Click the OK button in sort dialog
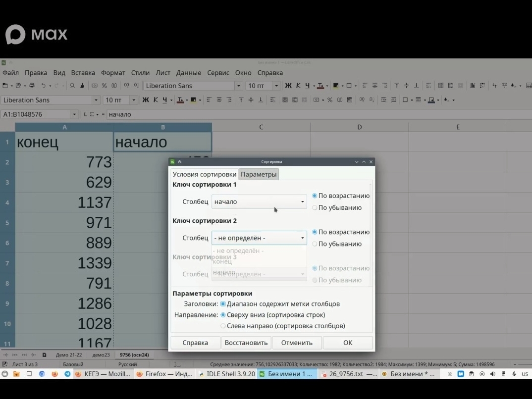The width and height of the screenshot is (532, 399). (x=348, y=343)
